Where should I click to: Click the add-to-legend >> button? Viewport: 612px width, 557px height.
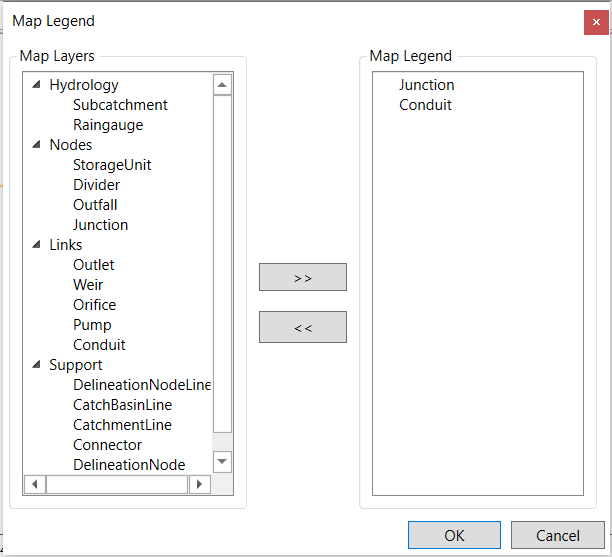pyautogui.click(x=303, y=277)
